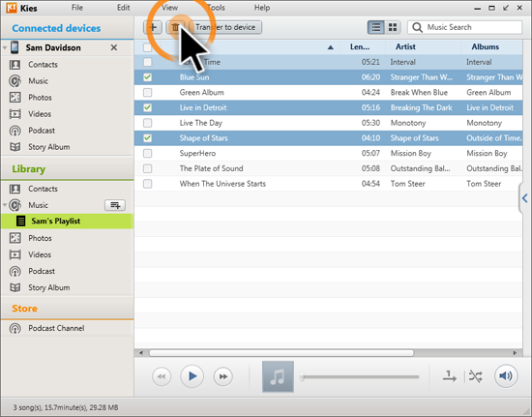The width and height of the screenshot is (532, 417).
Task: Select Sam's Playlist
Action: [67, 222]
